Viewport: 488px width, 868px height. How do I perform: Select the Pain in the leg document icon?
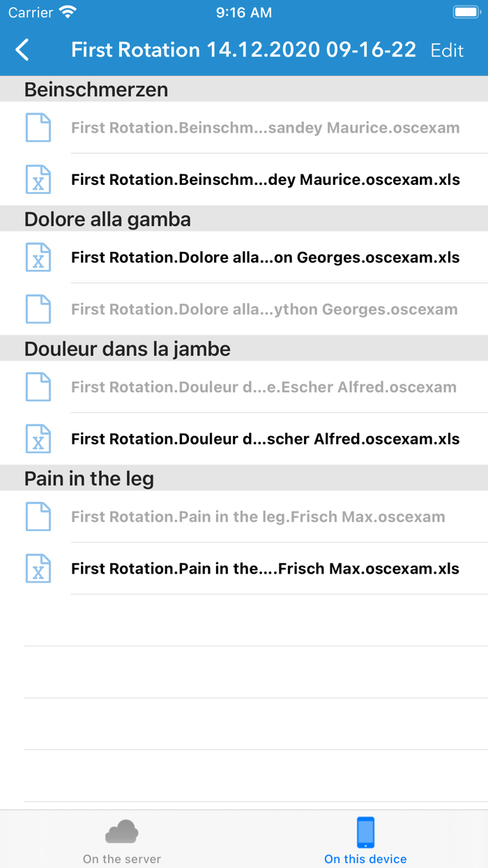click(38, 516)
